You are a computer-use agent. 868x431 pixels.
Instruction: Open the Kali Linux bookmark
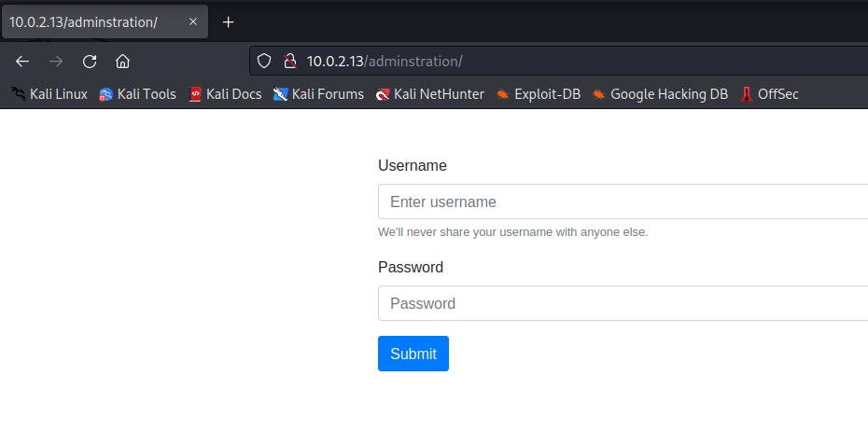click(x=49, y=94)
